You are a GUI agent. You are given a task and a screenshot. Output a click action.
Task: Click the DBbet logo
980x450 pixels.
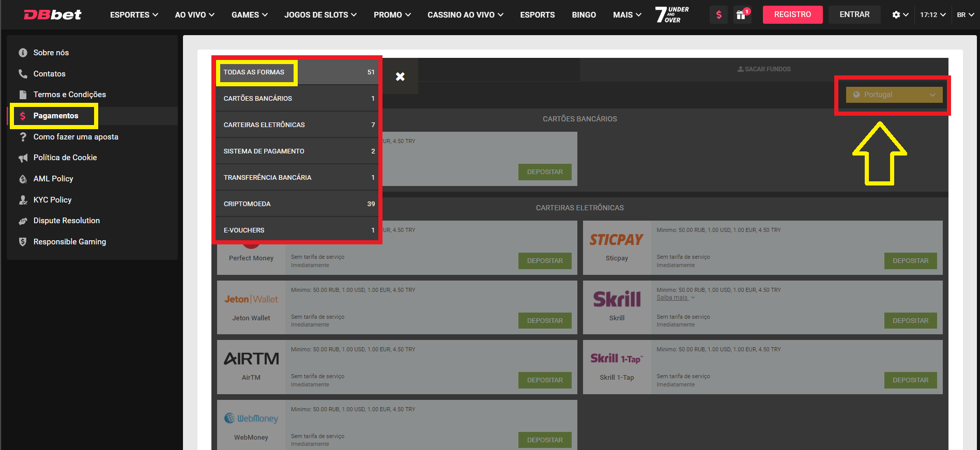coord(53,14)
